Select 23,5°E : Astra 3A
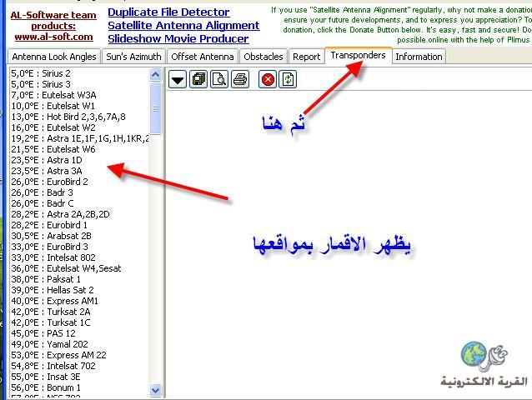The width and height of the screenshot is (532, 400). (47, 171)
